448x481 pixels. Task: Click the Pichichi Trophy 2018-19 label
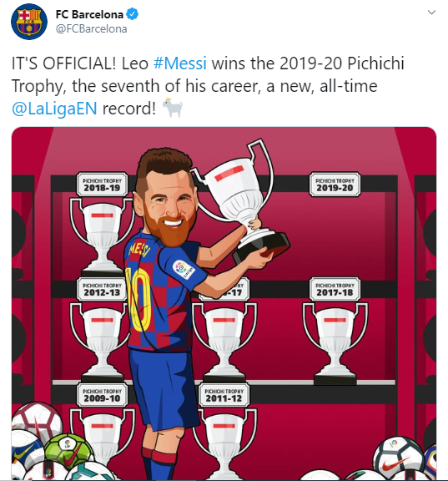coord(102,185)
